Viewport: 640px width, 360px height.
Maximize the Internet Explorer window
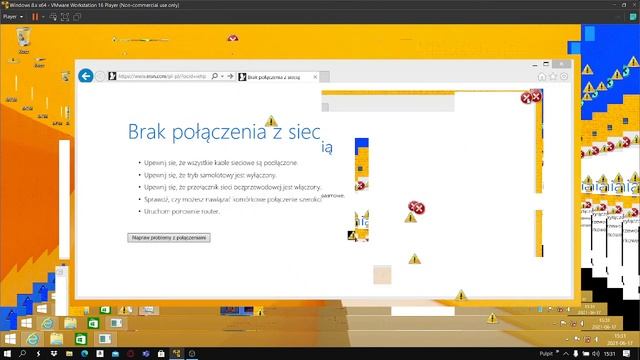pyautogui.click(x=546, y=64)
